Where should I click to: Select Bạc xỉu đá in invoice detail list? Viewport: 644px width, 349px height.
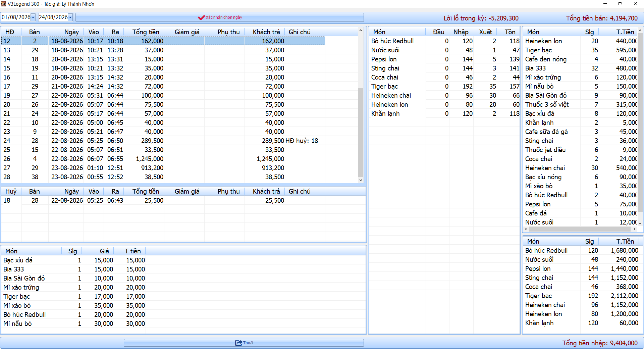click(74, 260)
